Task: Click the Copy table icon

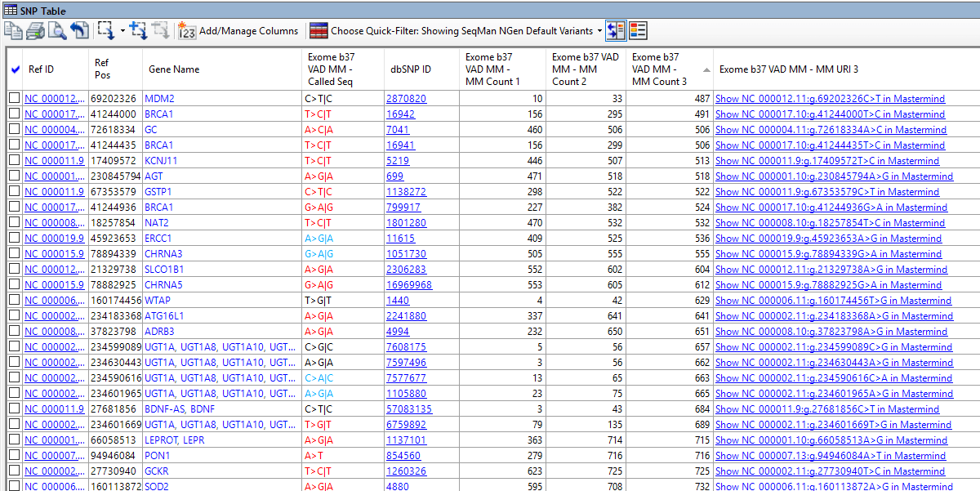Action: [14, 30]
